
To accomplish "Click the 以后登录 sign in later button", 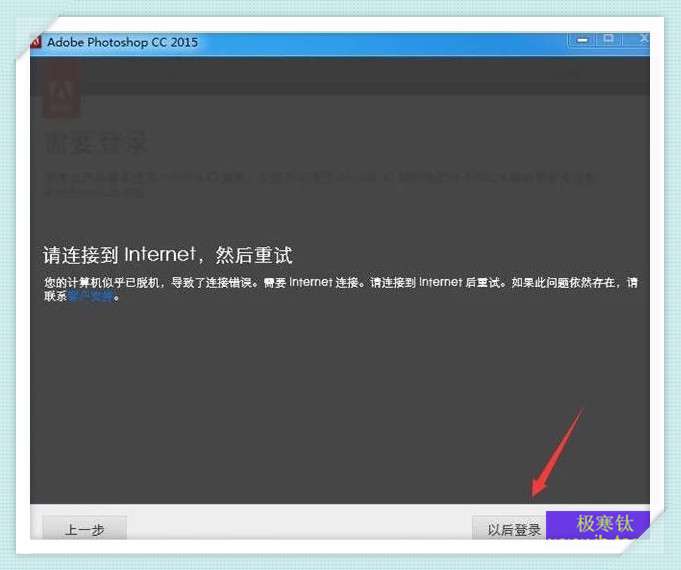I will pyautogui.click(x=511, y=528).
